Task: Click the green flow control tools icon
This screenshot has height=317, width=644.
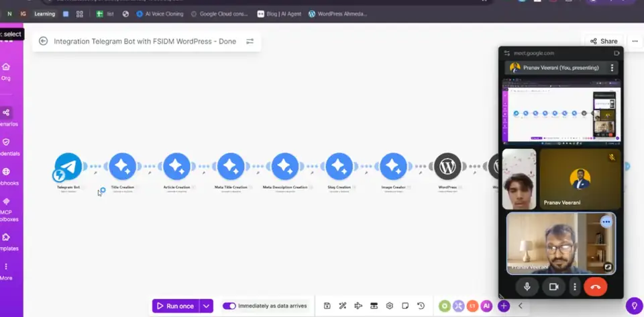Action: point(444,306)
